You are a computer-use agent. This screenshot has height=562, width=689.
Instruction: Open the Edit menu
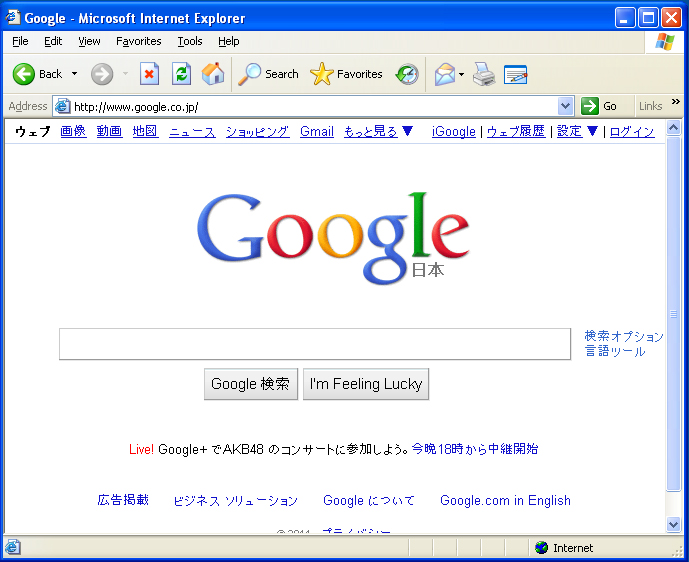coord(53,41)
